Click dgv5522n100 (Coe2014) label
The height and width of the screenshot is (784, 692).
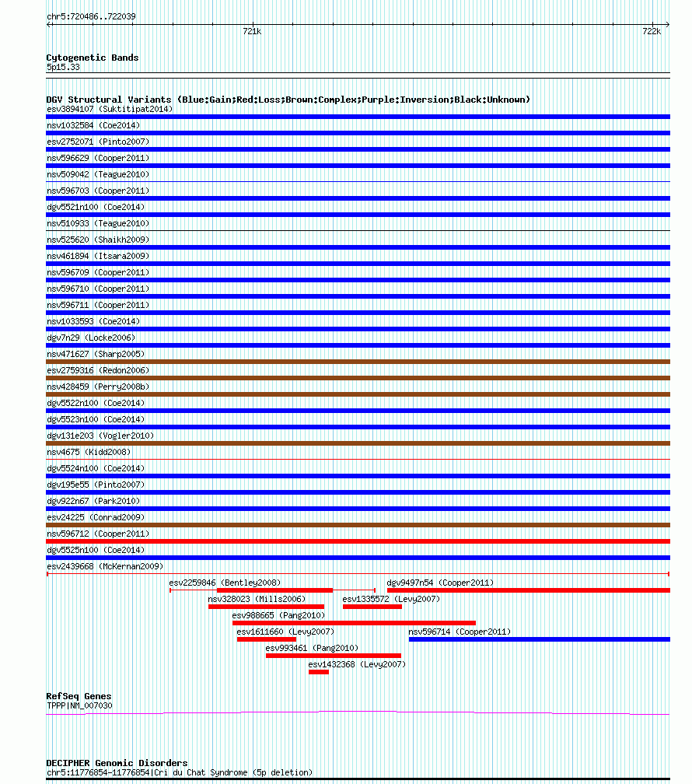[96, 403]
